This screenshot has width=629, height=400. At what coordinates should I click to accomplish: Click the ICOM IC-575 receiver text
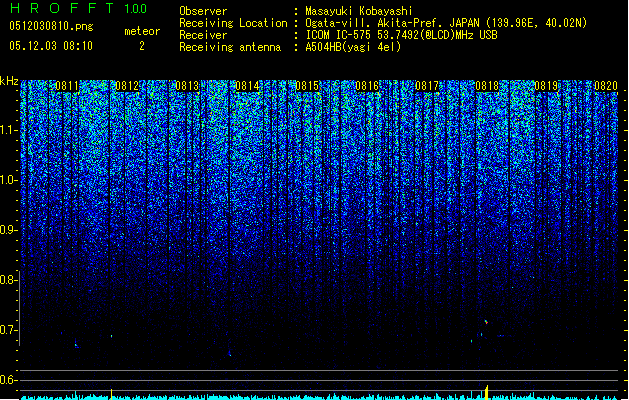pos(402,35)
